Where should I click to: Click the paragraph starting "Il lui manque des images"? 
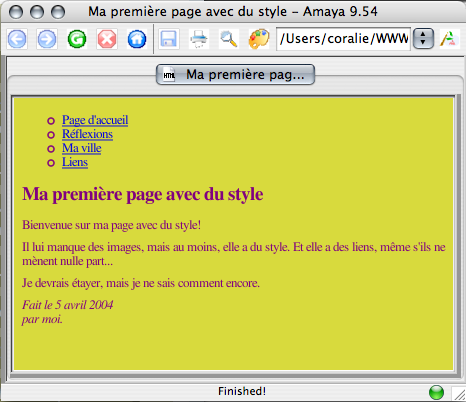coord(234,254)
